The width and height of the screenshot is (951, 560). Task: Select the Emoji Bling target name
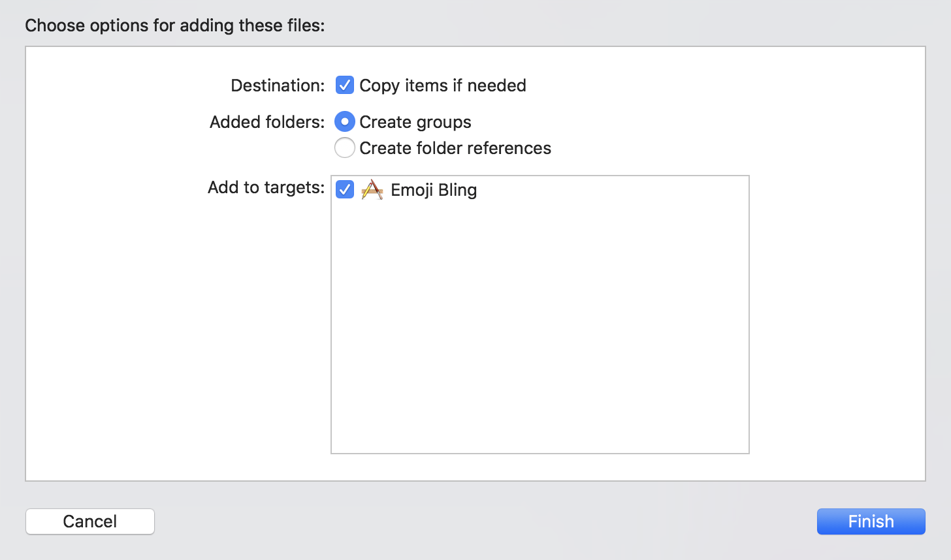[434, 190]
